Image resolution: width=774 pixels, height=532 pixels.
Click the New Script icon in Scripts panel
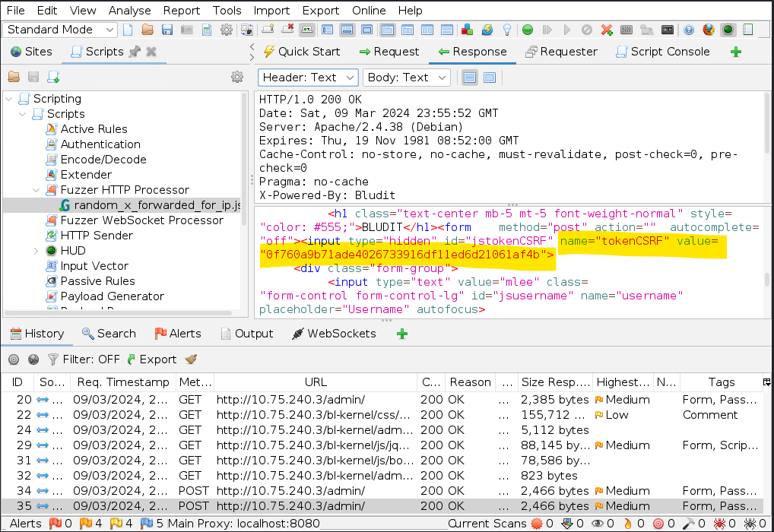click(53, 77)
